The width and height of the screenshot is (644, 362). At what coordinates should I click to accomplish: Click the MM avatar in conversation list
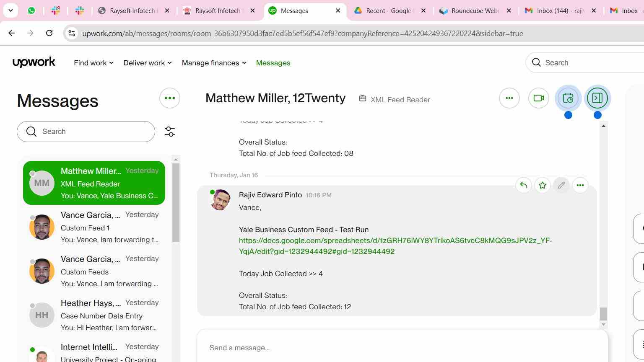[x=42, y=183]
